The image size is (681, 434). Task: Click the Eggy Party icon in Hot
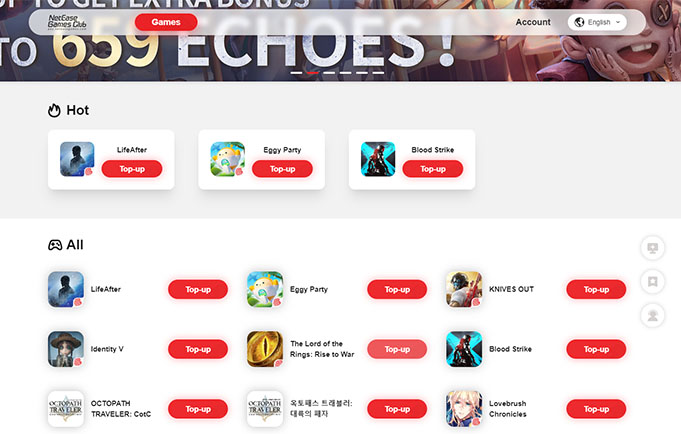pyautogui.click(x=228, y=159)
